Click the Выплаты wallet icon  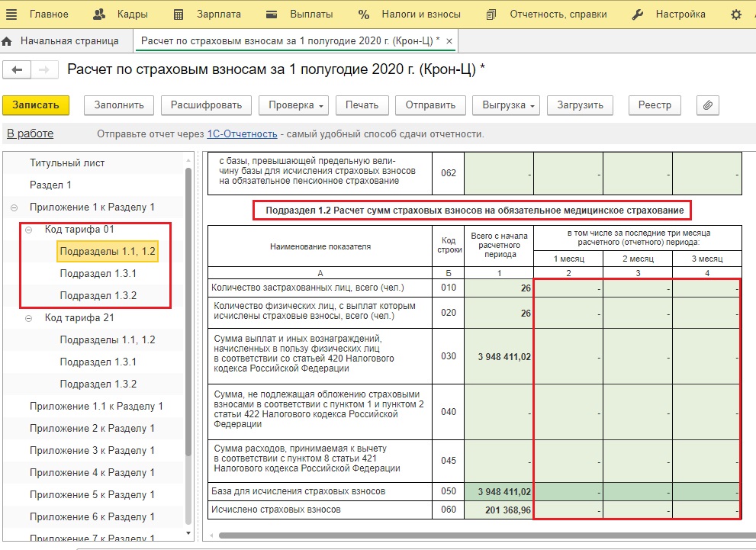[x=272, y=15]
